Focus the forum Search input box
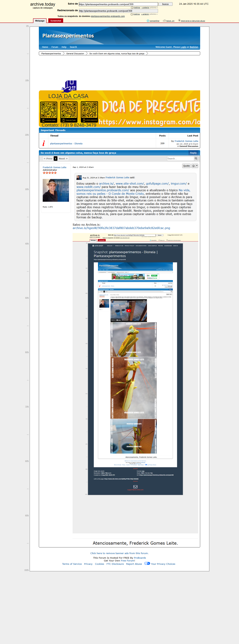239x644 pixels. click(x=181, y=159)
